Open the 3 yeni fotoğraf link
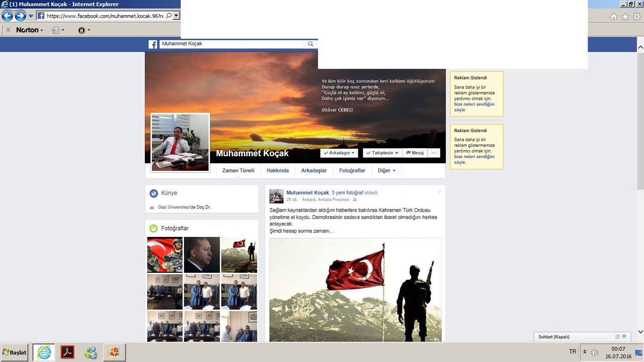644x362 pixels. [348, 192]
